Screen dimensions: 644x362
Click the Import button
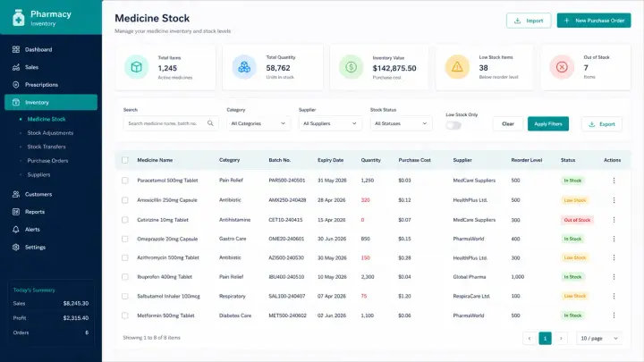(529, 21)
